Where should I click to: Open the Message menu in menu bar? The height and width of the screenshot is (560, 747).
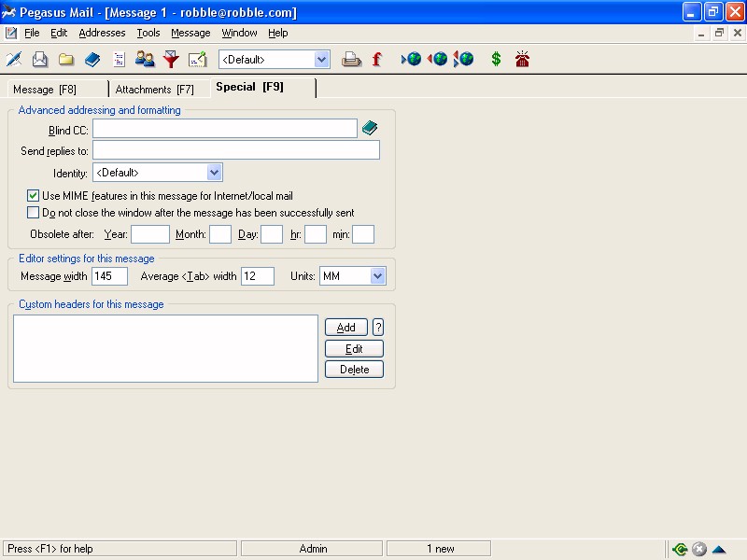(190, 33)
